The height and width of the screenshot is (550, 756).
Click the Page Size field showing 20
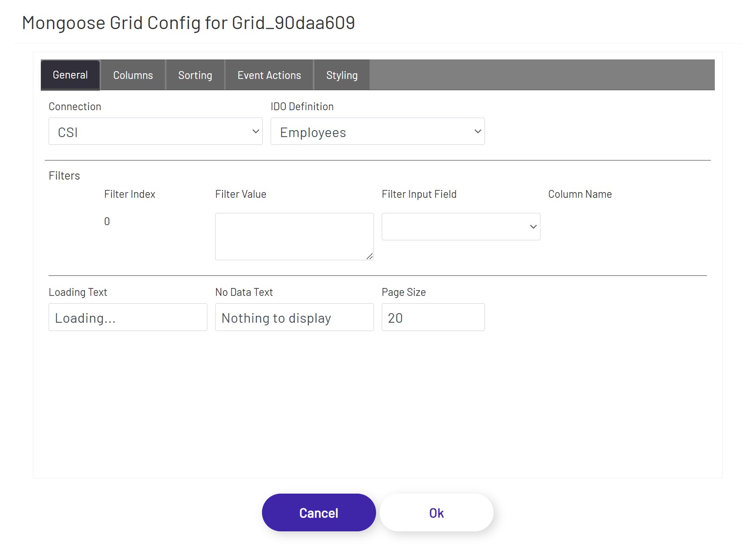click(x=432, y=317)
